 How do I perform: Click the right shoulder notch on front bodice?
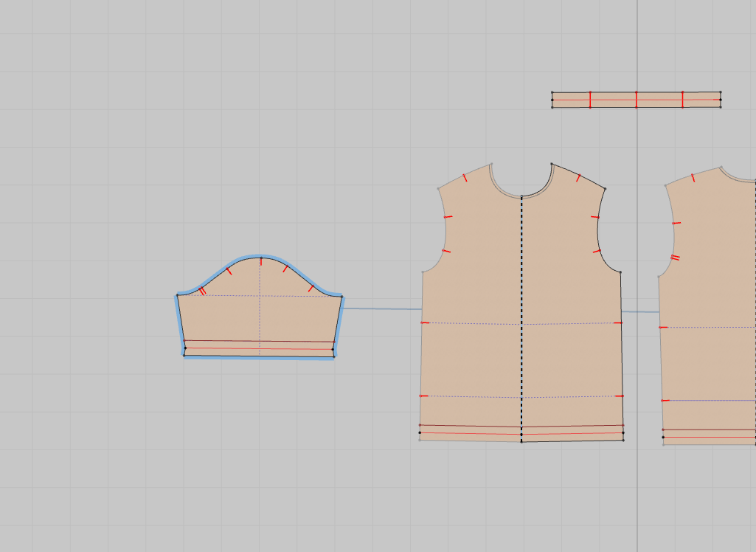click(578, 177)
